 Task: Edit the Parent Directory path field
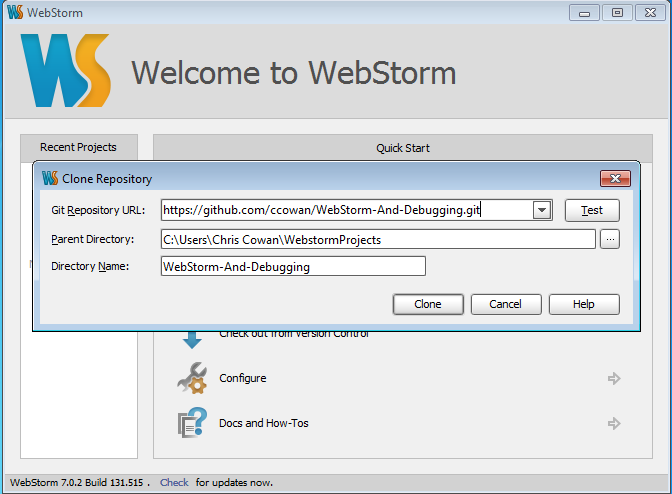(x=378, y=239)
